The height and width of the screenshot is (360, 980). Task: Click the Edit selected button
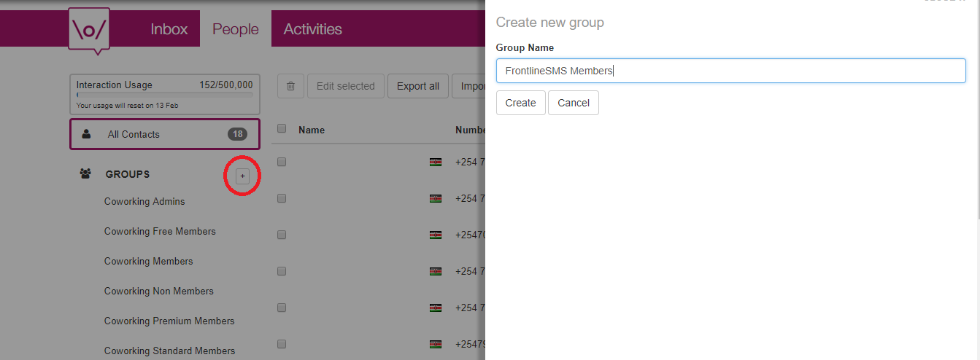(x=345, y=86)
